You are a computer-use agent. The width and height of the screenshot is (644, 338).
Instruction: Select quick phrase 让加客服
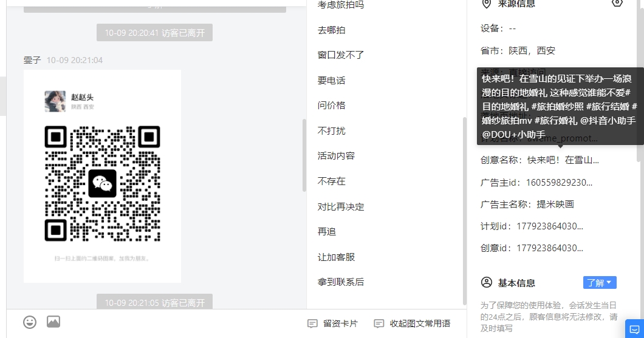click(336, 257)
